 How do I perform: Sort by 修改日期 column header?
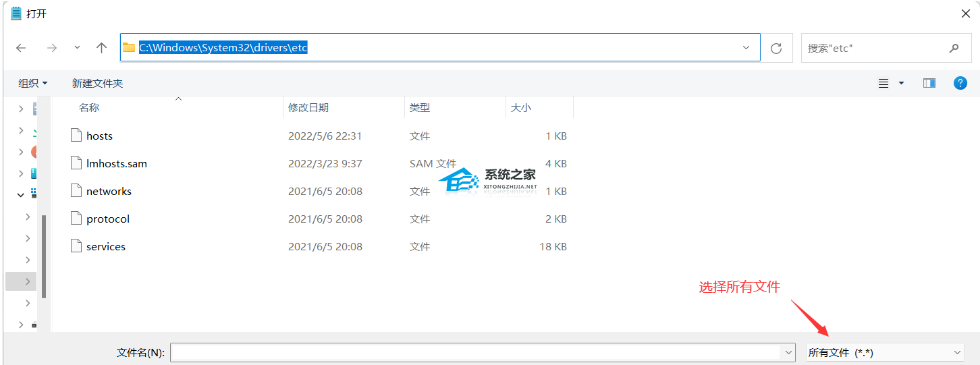[308, 107]
